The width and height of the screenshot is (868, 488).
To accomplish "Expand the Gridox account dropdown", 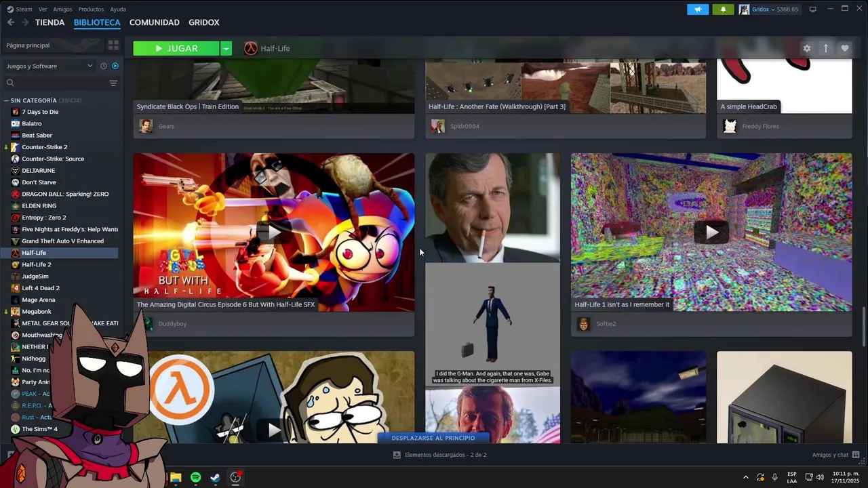I will point(772,9).
